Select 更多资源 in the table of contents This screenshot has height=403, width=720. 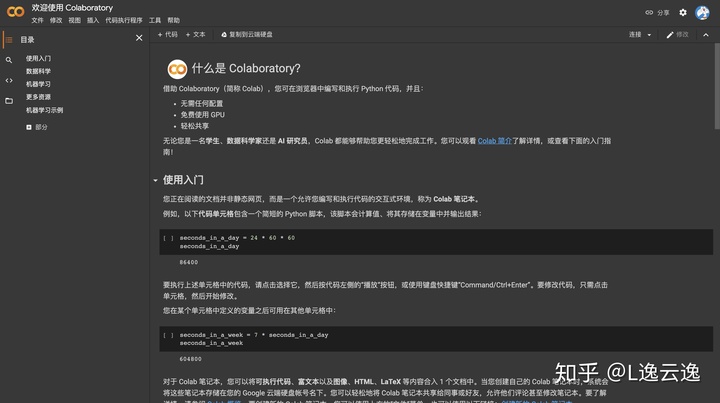(38, 97)
